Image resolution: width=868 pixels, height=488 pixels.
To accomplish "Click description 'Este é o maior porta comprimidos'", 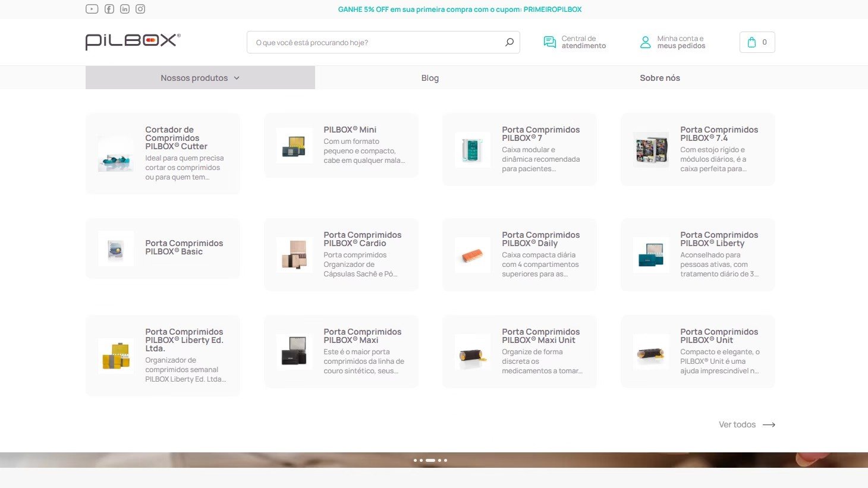I will (x=364, y=361).
